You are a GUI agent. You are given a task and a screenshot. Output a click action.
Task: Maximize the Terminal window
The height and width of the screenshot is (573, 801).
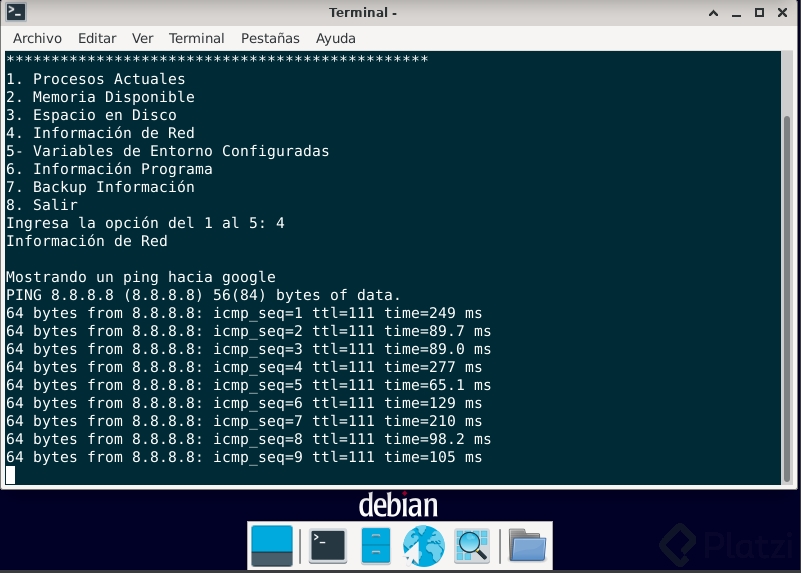click(x=760, y=13)
